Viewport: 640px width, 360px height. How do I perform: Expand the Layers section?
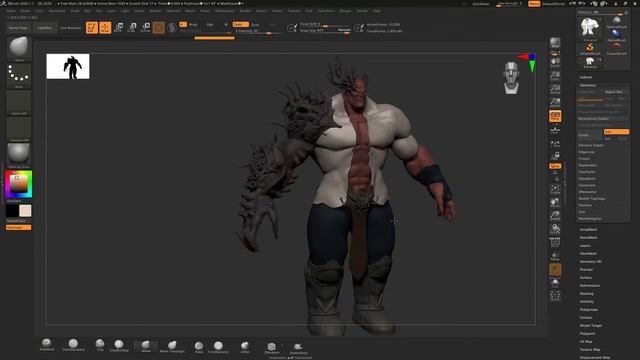point(585,246)
